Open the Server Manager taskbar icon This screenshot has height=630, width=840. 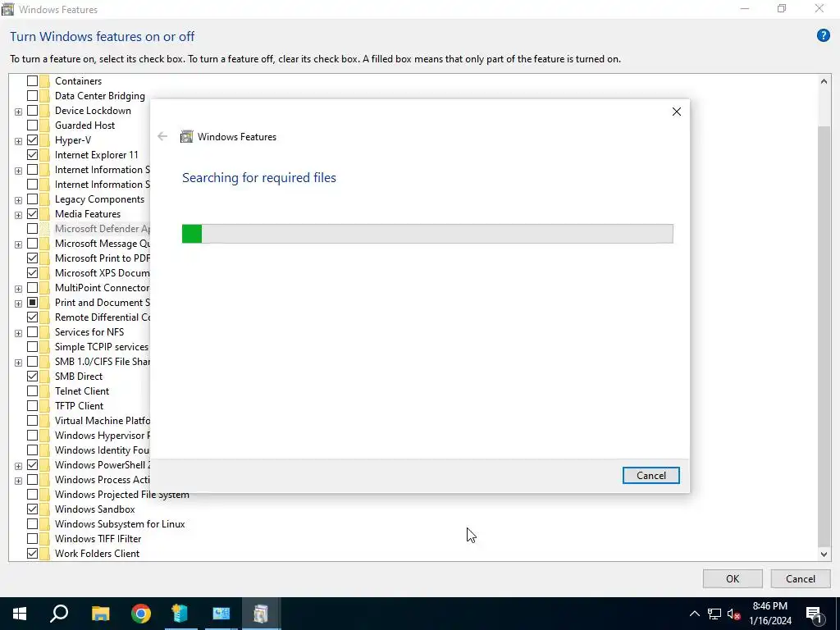point(180,614)
